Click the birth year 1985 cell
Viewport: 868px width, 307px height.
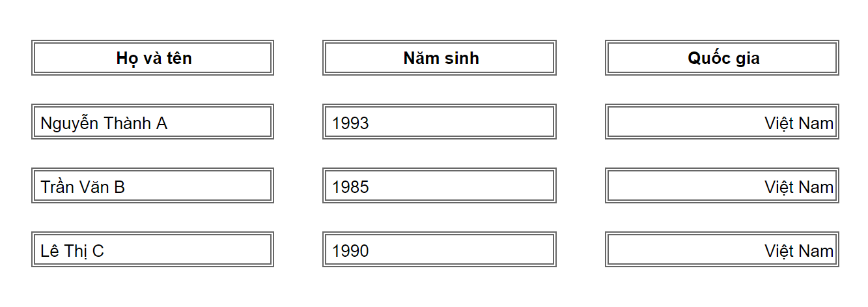[440, 186]
